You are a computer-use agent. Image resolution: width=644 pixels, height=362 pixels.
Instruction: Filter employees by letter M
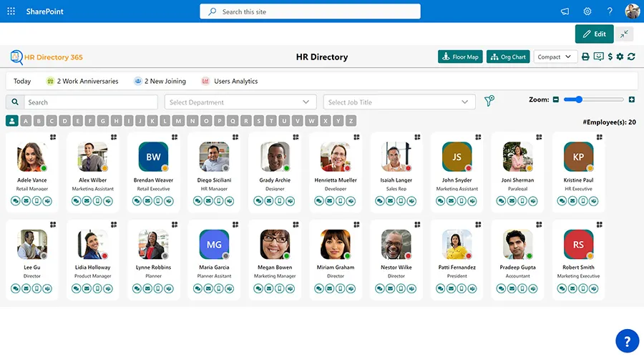click(178, 121)
